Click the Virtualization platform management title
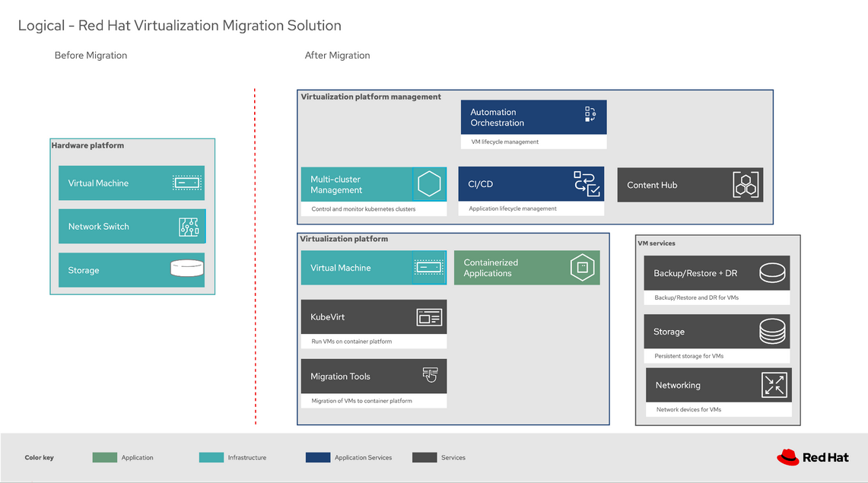The image size is (868, 483). pyautogui.click(x=370, y=97)
